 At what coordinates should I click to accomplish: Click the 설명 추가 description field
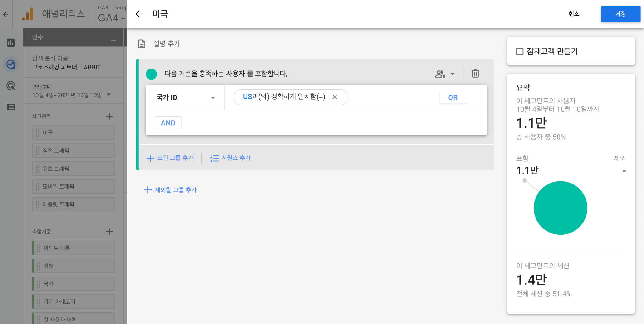[167, 44]
